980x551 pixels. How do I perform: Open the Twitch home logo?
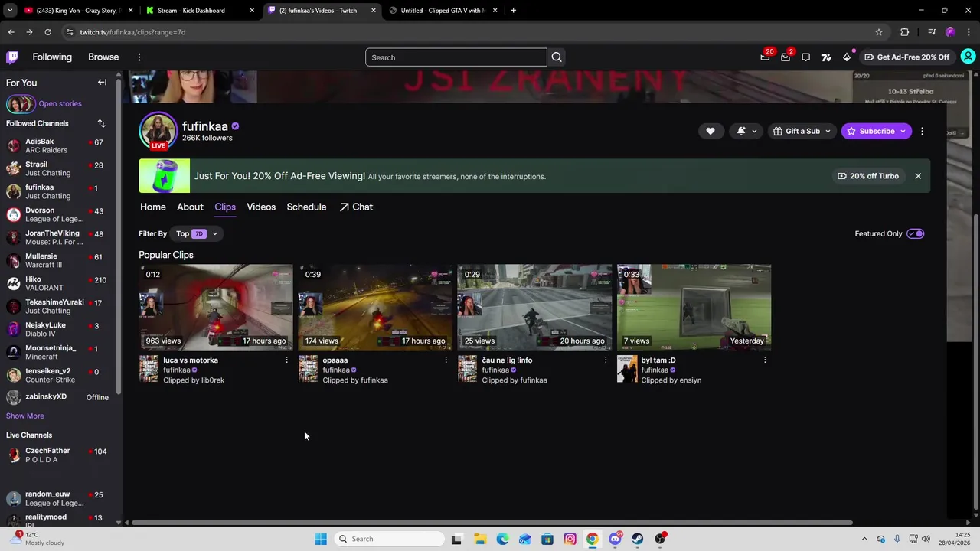click(x=12, y=57)
